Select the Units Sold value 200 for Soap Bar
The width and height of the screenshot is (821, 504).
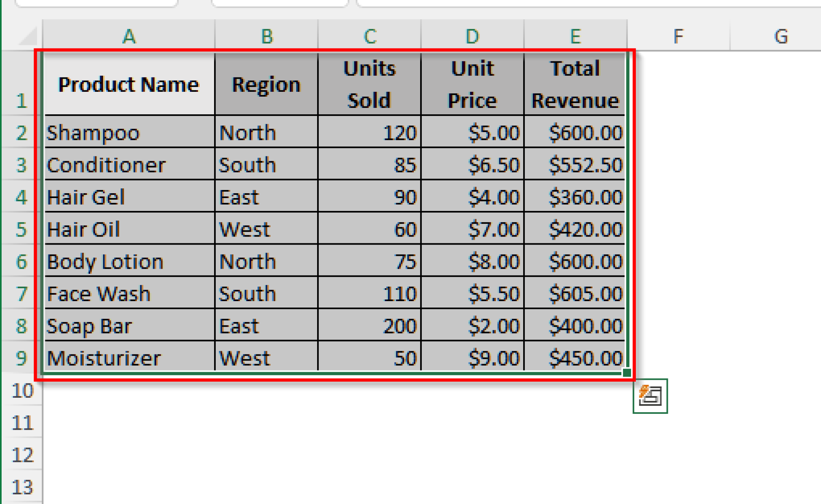point(369,326)
